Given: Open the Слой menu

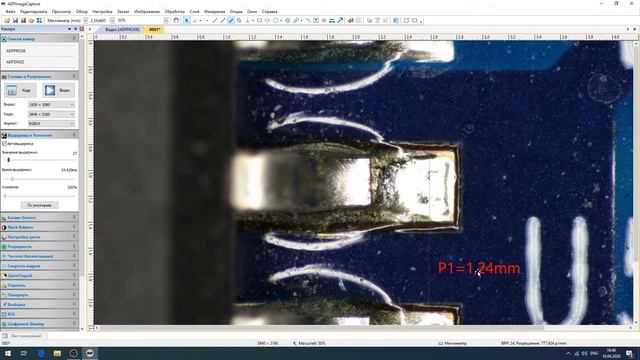Looking at the screenshot, I should pyautogui.click(x=194, y=11).
